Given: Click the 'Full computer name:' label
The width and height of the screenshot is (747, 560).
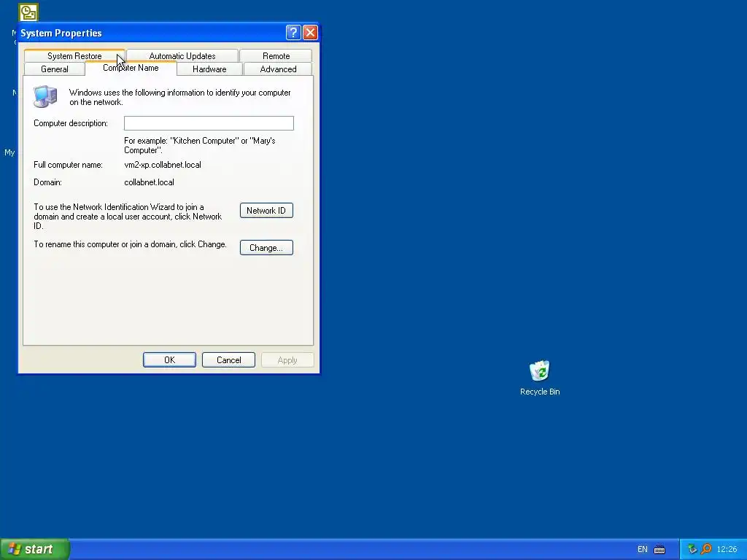Looking at the screenshot, I should (x=68, y=165).
